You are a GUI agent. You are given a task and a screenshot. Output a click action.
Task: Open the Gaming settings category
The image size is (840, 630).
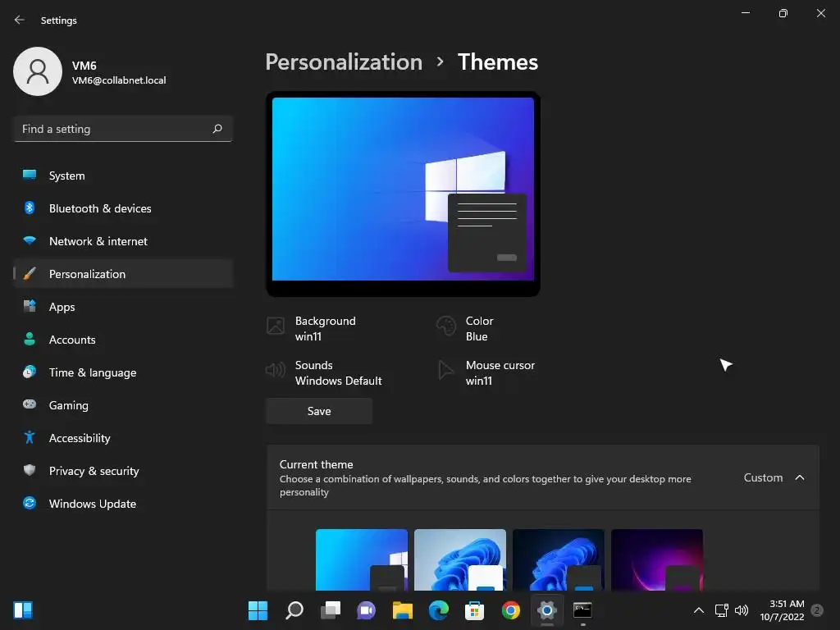tap(123, 405)
